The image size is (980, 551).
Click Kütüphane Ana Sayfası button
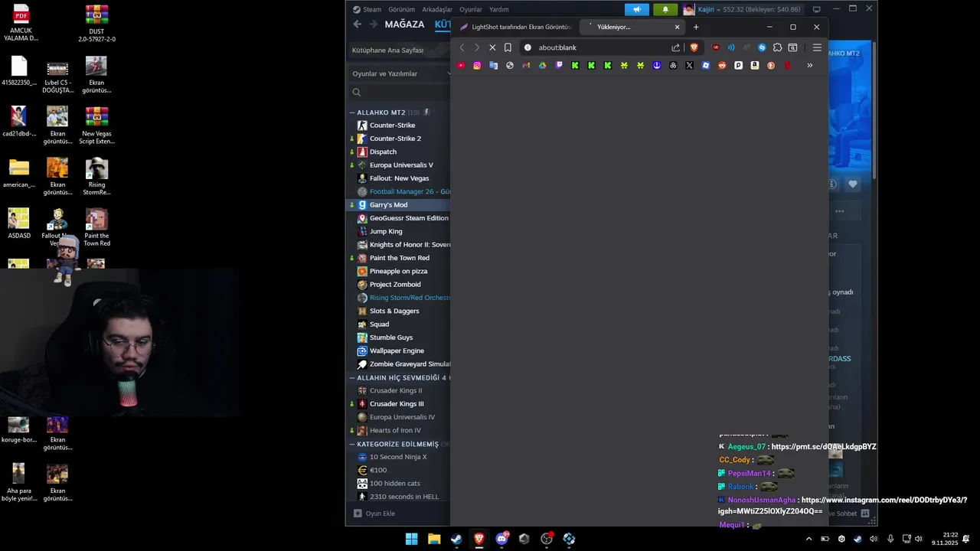tap(399, 51)
